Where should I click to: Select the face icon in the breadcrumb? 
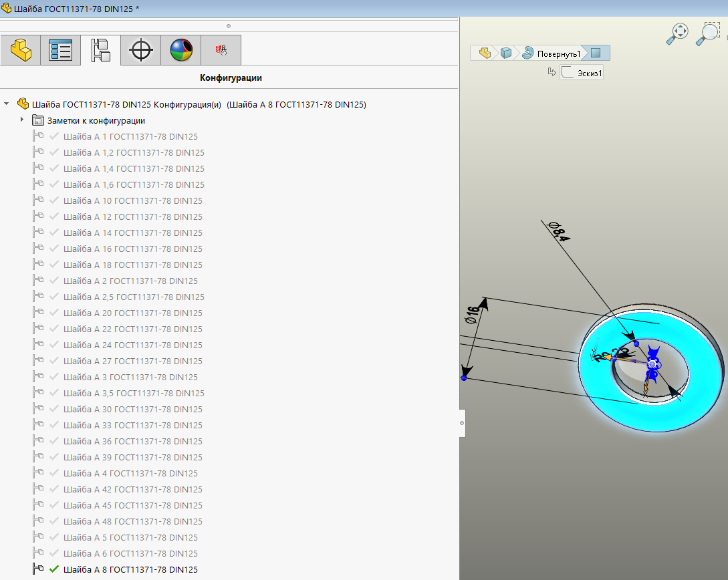596,53
